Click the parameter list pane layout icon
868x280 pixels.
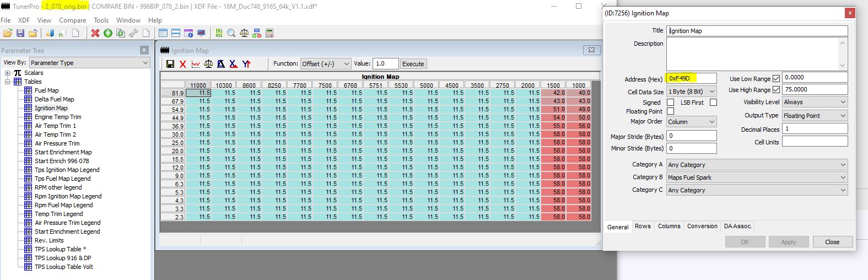point(163,33)
